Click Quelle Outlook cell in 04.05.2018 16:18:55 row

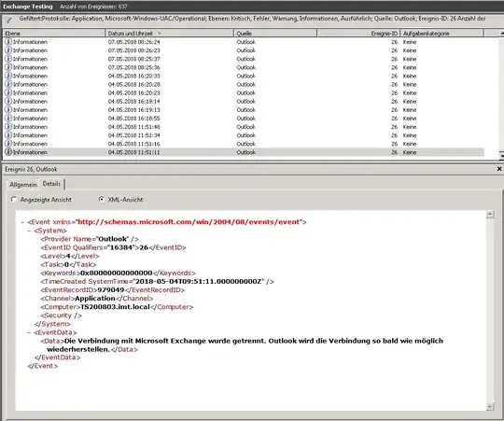pyautogui.click(x=245, y=119)
